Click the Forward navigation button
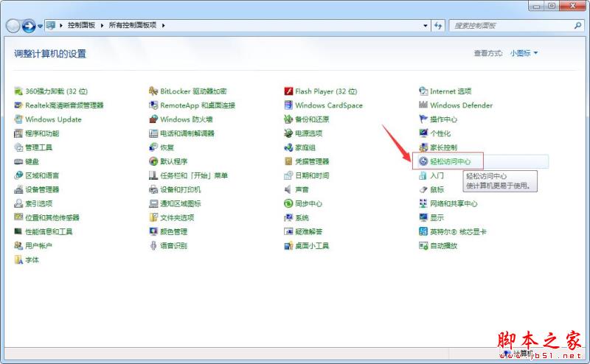The width and height of the screenshot is (590, 364). pos(29,26)
